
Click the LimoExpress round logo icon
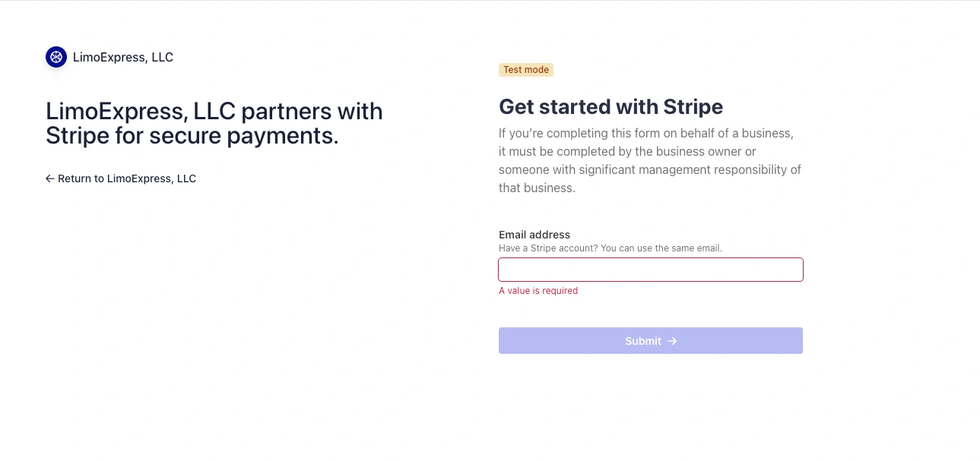[x=56, y=57]
